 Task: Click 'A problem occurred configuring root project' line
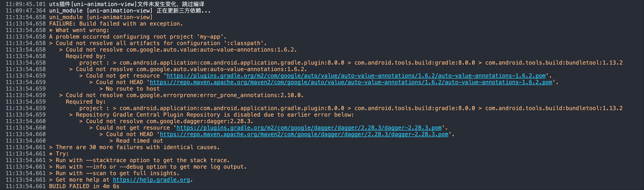click(x=138, y=37)
